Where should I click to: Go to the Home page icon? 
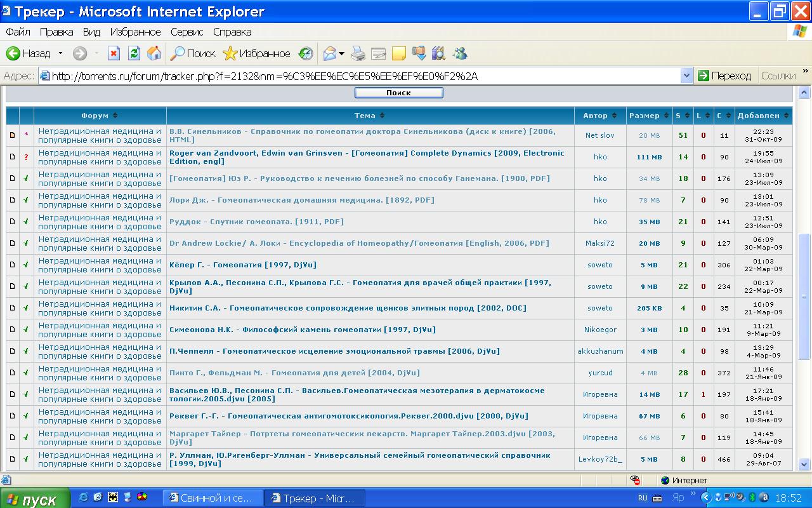tap(154, 53)
